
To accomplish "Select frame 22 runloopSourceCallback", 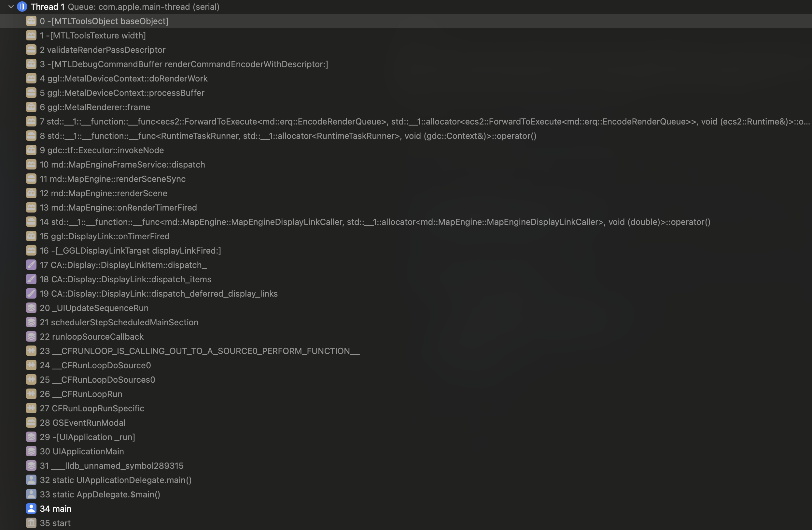I will pyautogui.click(x=406, y=336).
